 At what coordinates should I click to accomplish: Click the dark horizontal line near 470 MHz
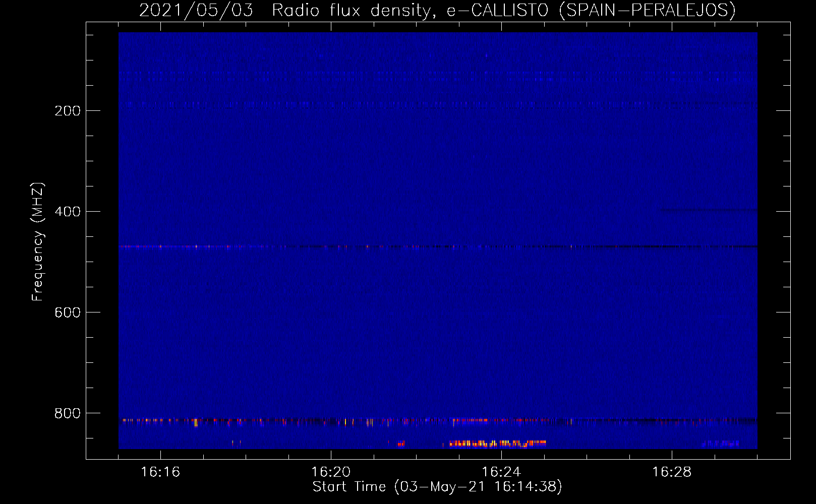(438, 247)
